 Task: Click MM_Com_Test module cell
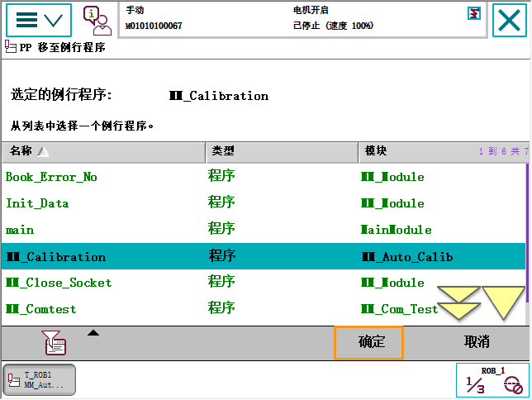pos(399,309)
